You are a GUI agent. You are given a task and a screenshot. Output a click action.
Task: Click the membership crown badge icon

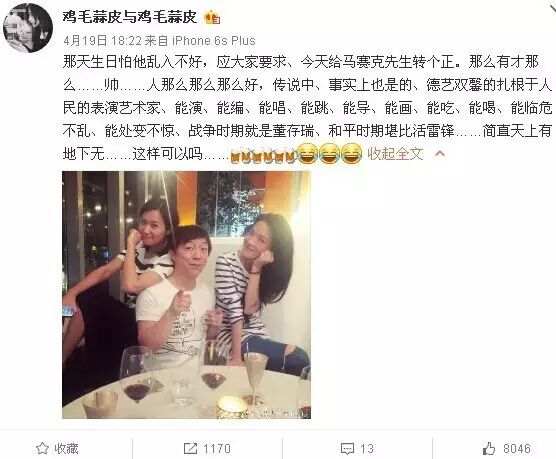[212, 17]
